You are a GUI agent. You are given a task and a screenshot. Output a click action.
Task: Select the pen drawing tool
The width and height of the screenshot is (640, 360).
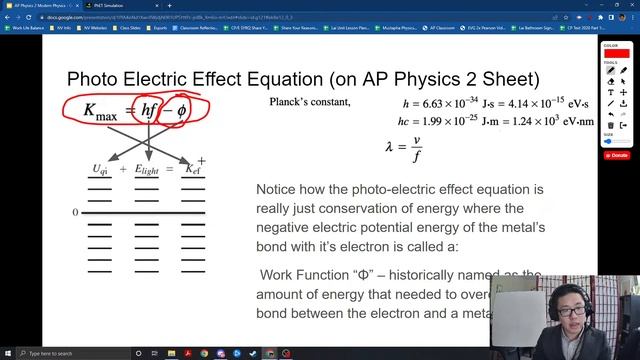611,71
